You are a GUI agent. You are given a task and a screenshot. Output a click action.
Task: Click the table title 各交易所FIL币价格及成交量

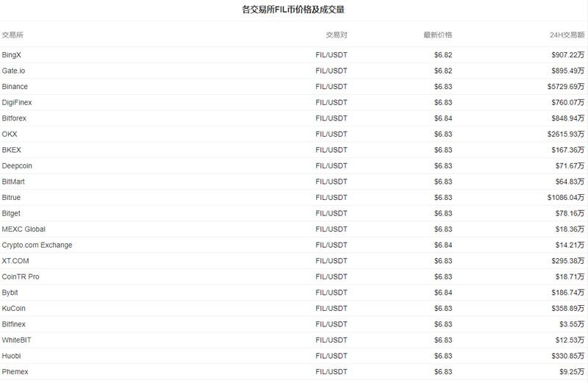[x=293, y=10]
